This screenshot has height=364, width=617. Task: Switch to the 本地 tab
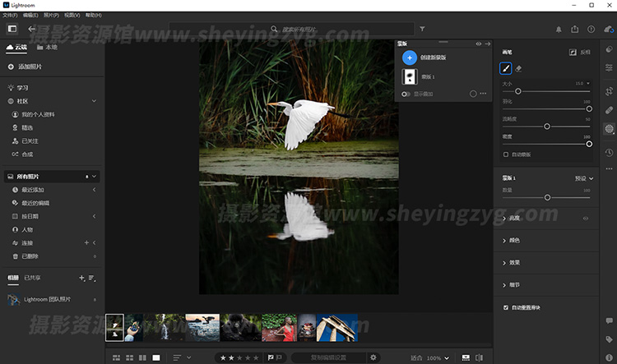click(x=51, y=48)
